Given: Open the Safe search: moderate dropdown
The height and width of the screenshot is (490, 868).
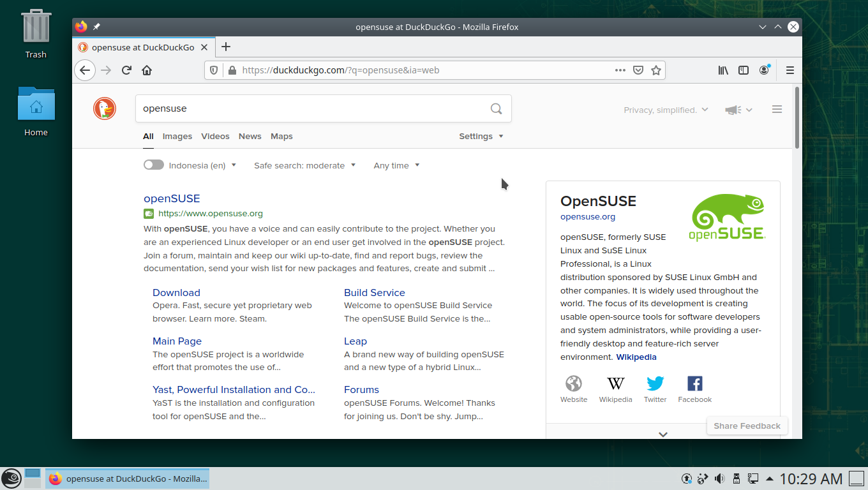Looking at the screenshot, I should coord(305,165).
